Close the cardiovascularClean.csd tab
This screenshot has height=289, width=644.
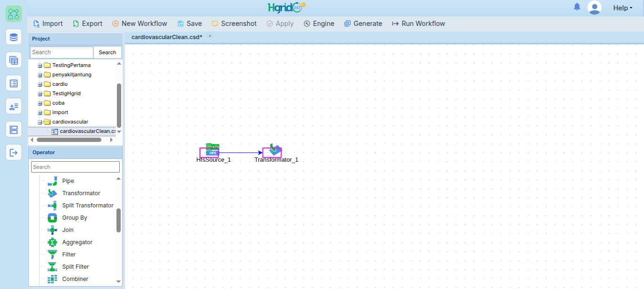pos(210,36)
